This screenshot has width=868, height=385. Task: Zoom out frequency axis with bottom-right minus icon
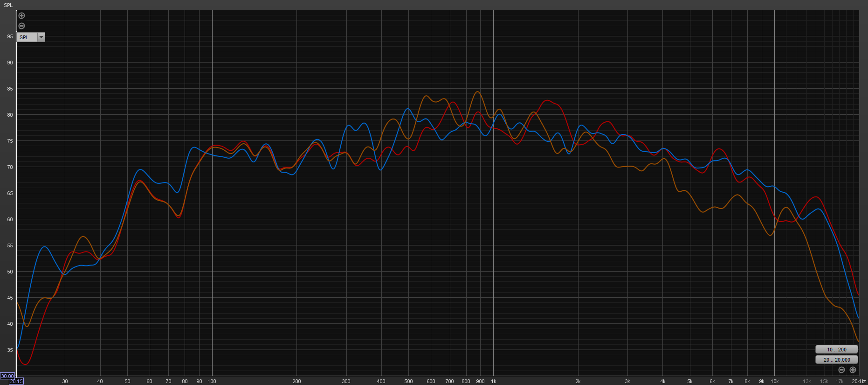point(841,370)
